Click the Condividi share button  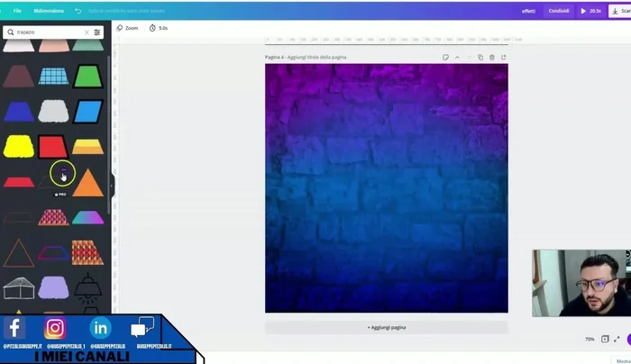(x=558, y=11)
